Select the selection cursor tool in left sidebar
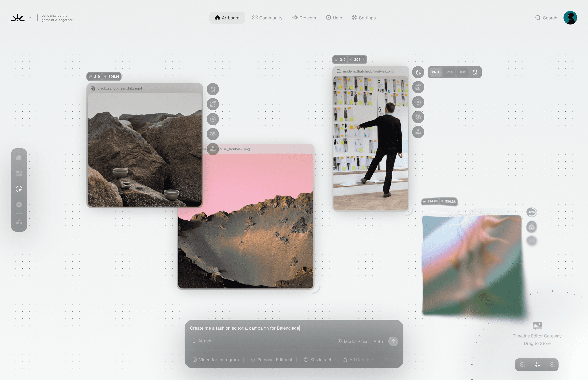Viewport: 588px width, 380px height. point(19,189)
